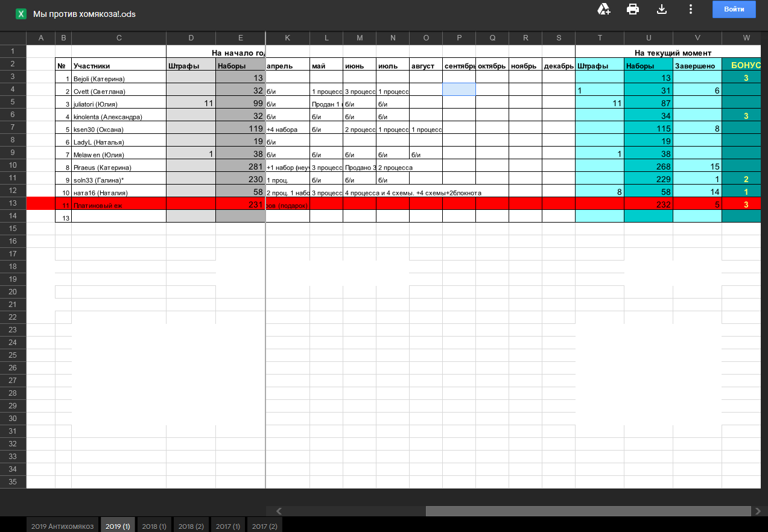This screenshot has width=768, height=532.
Task: Click the Add to Google Drive icon
Action: (603, 9)
